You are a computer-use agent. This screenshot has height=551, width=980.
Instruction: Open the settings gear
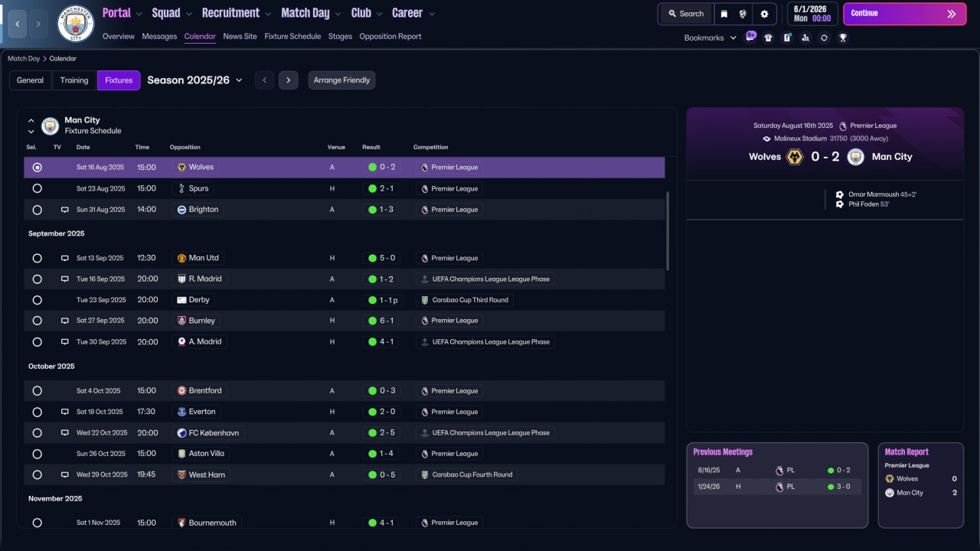[x=764, y=14]
